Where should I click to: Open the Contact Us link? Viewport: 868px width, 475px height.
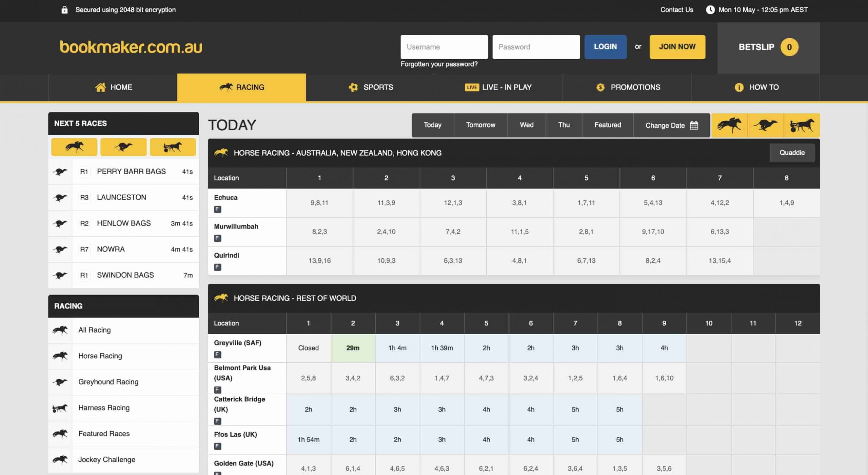676,10
